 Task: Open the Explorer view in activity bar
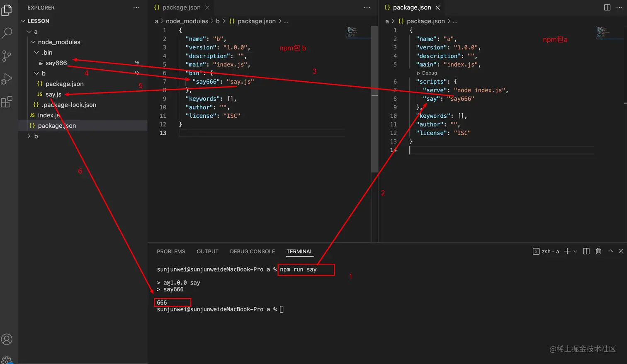tap(7, 10)
